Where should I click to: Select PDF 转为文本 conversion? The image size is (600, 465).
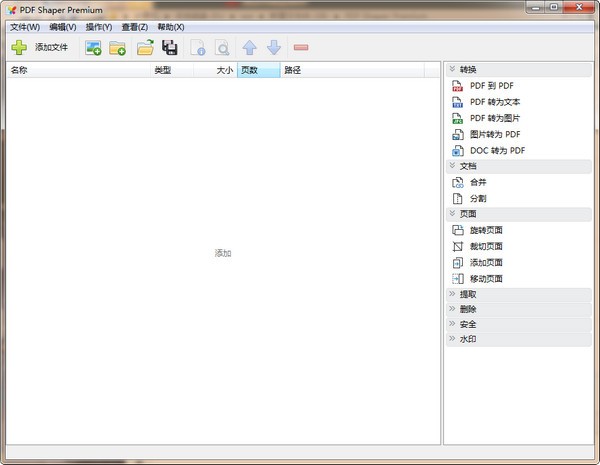click(494, 102)
